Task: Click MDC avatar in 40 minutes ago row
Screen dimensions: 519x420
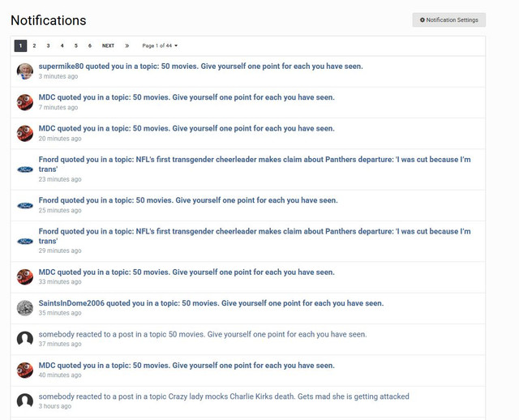Action: tap(25, 371)
